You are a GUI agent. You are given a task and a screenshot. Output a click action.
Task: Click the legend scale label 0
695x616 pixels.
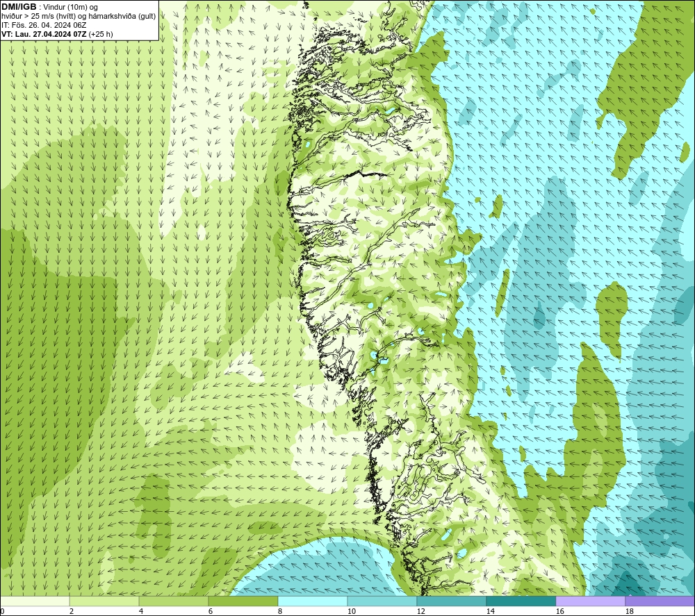coord(3,612)
